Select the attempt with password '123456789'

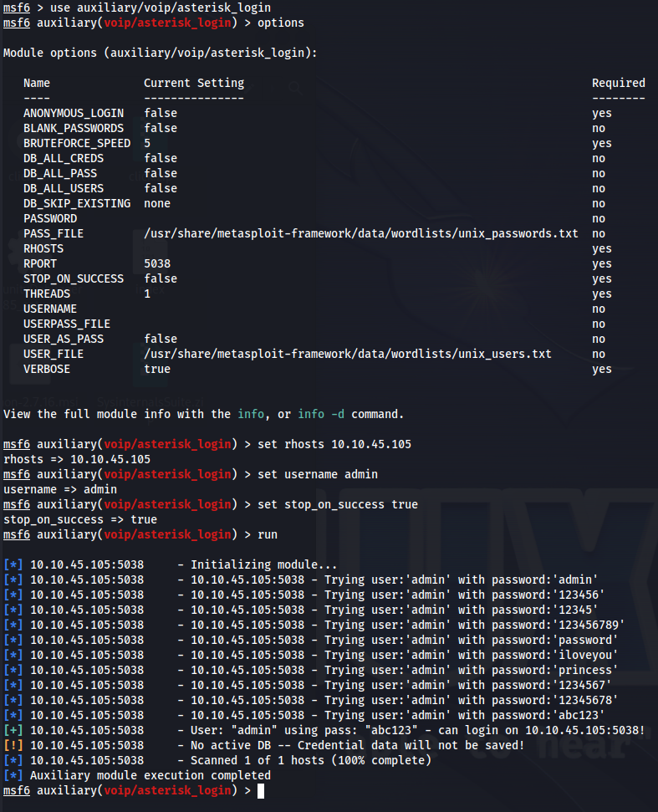point(314,624)
